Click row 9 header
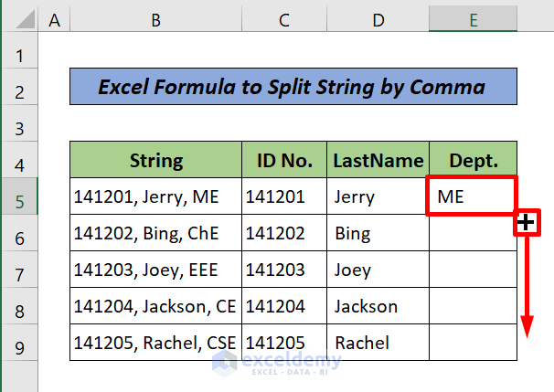Screen dimensions: 554x392 [18, 344]
